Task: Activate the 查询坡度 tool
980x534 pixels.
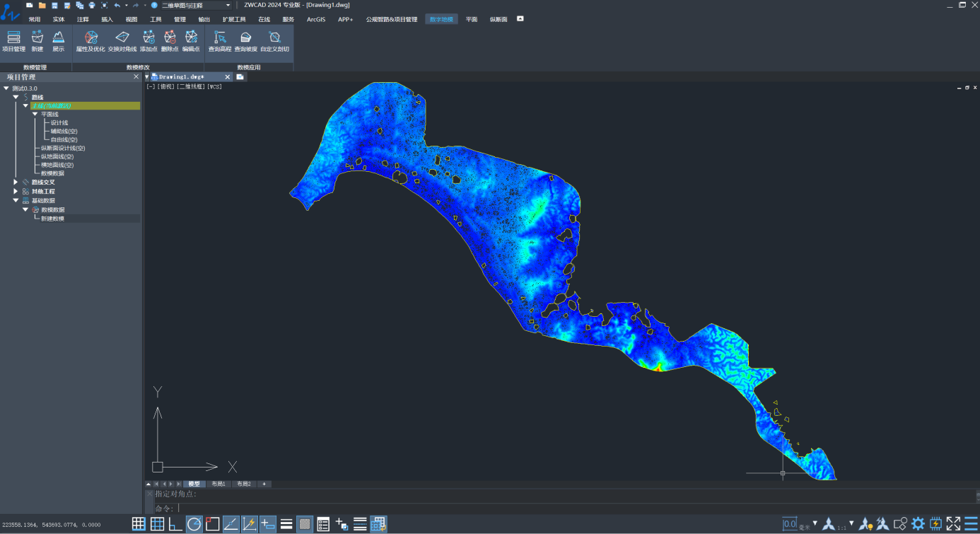Action: [245, 41]
